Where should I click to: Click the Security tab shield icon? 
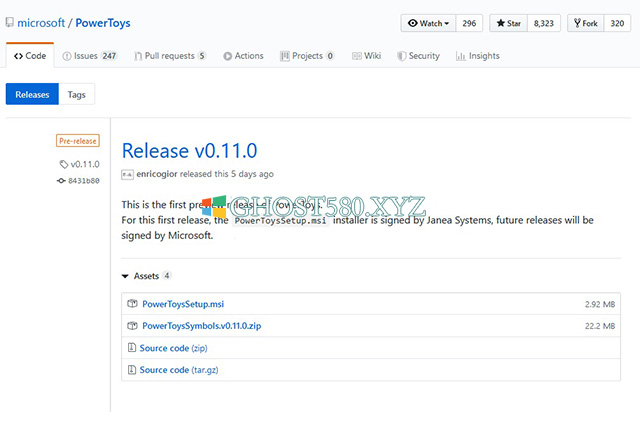(x=402, y=56)
